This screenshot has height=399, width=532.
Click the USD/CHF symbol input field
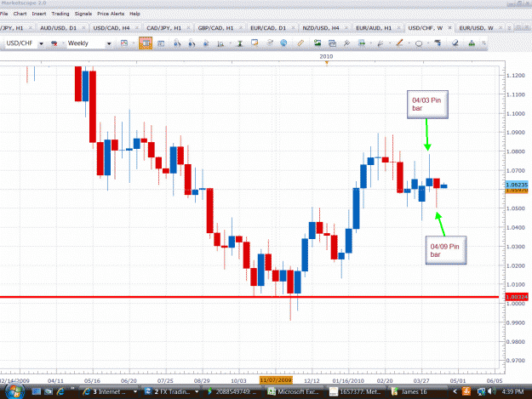[21, 43]
